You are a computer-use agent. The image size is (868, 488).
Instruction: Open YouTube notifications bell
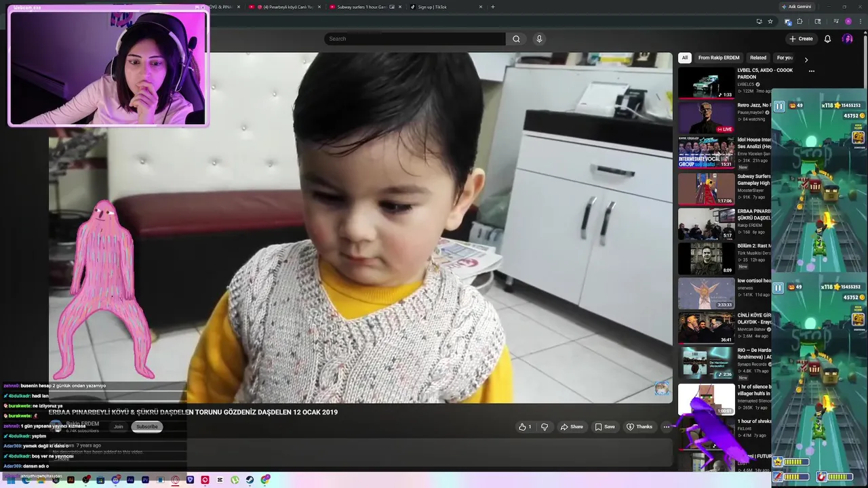(x=827, y=39)
